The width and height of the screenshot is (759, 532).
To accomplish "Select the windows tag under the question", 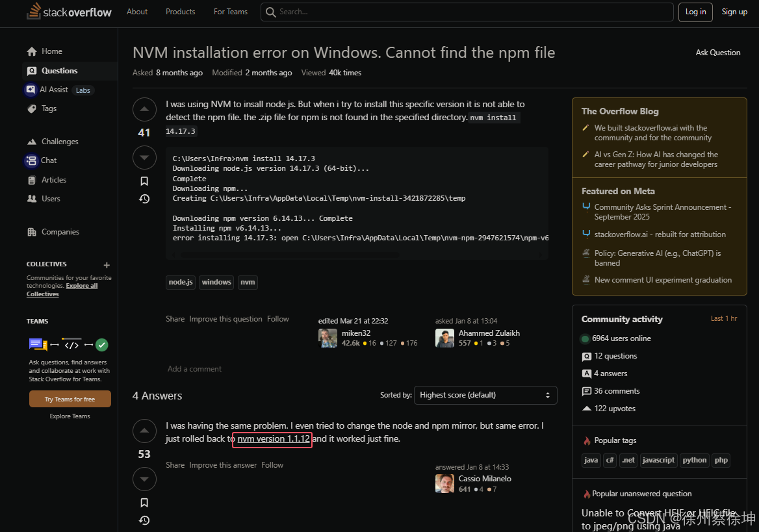I will tap(216, 282).
